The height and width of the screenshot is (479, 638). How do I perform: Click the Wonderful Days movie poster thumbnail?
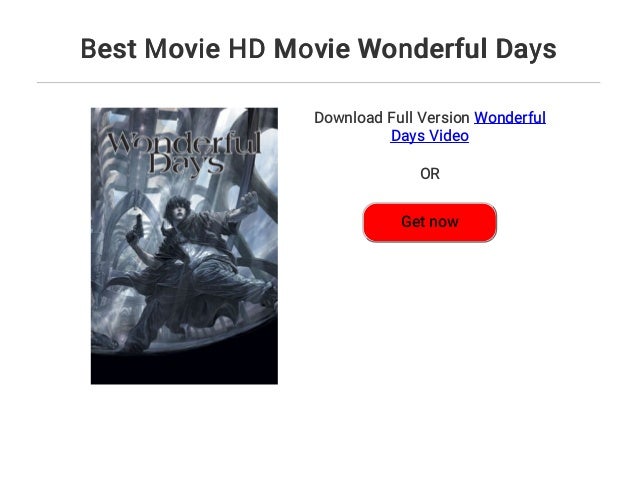pyautogui.click(x=184, y=246)
